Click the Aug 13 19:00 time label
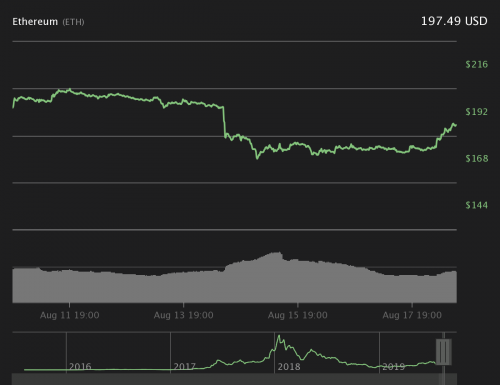500x385 pixels. (184, 315)
